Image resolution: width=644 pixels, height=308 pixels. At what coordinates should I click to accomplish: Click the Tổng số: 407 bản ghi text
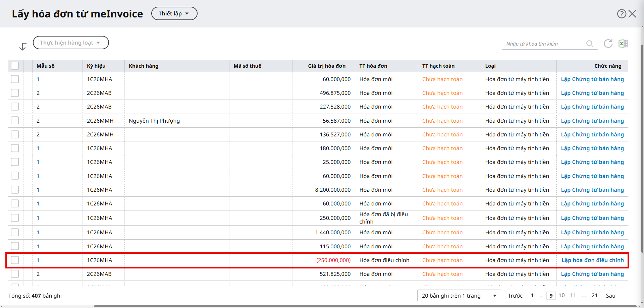coord(35,296)
